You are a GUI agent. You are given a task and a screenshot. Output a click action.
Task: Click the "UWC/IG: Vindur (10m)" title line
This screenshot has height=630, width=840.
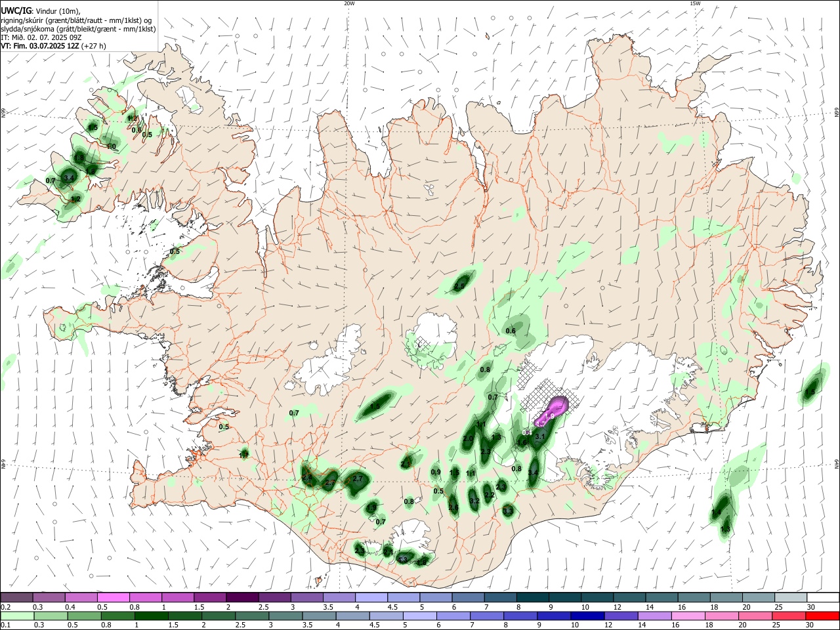[x=39, y=10]
